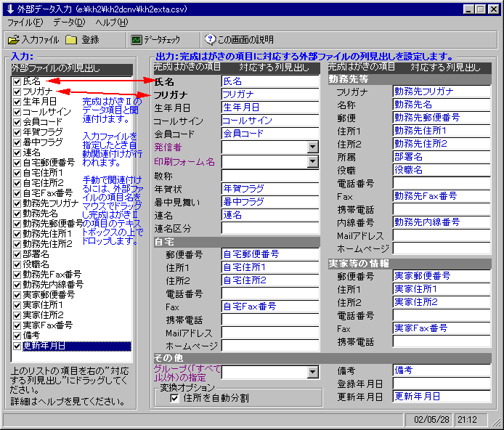Expand the 発信者 dropdown
This screenshot has width=504, height=430.
312,147
